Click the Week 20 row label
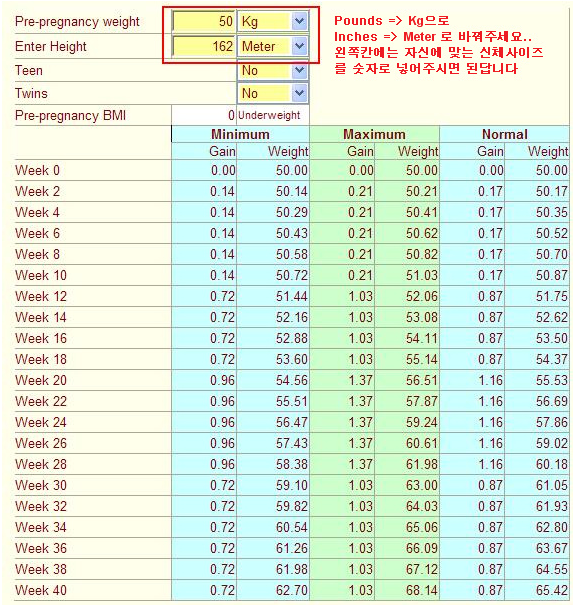The width and height of the screenshot is (573, 605). click(41, 380)
